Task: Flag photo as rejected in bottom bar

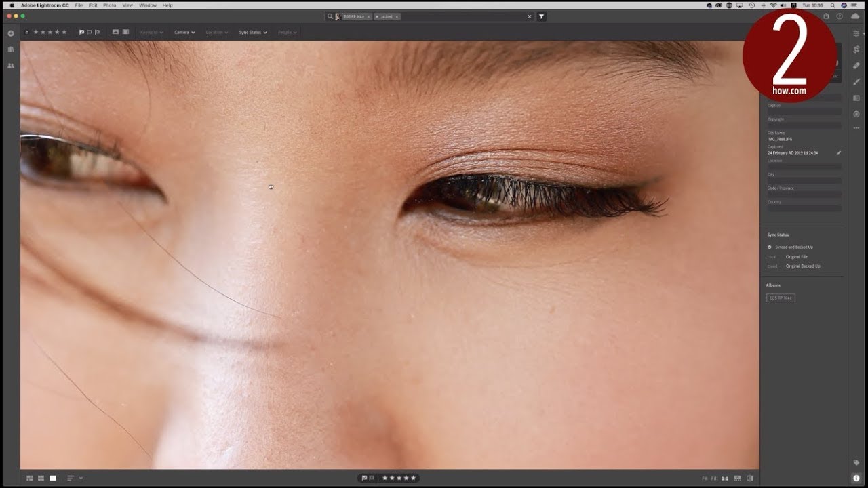Action: pos(372,478)
